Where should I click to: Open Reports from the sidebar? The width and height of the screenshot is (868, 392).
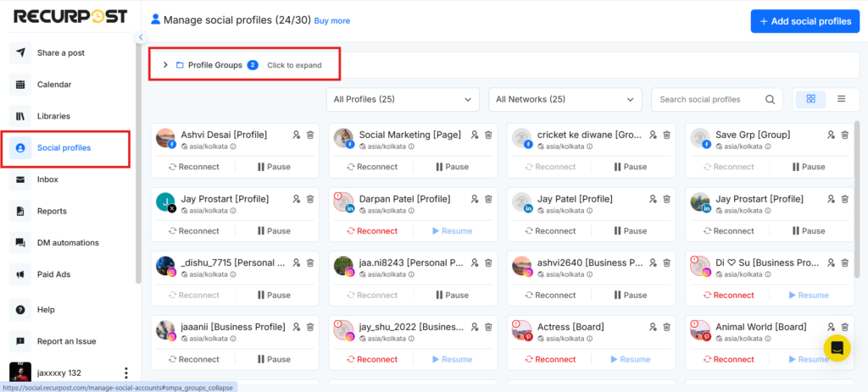[x=52, y=211]
